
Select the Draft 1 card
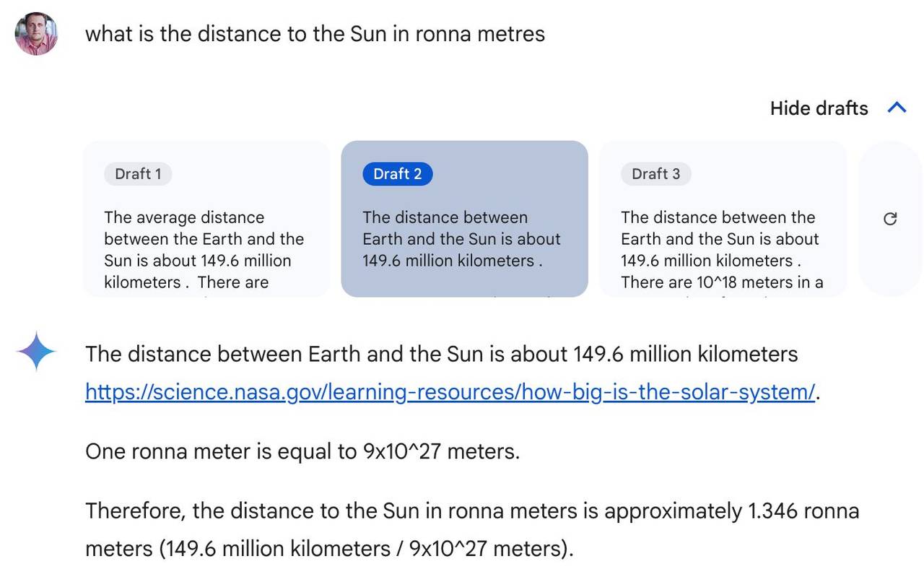pyautogui.click(x=206, y=219)
